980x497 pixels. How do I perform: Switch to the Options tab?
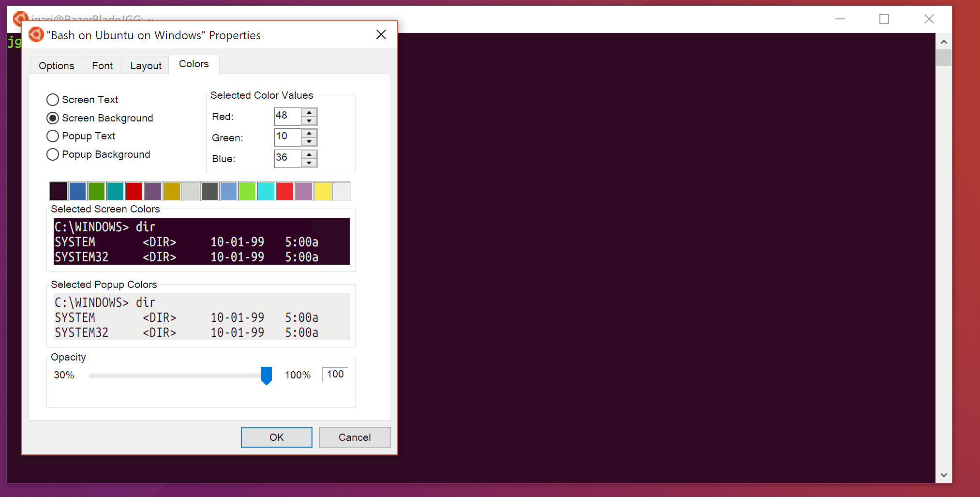coord(56,65)
